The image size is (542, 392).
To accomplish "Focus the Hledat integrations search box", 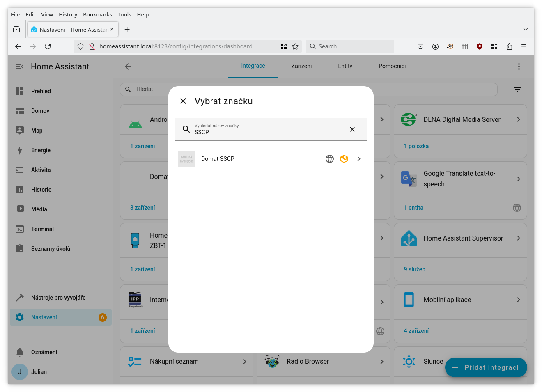I will (x=308, y=89).
